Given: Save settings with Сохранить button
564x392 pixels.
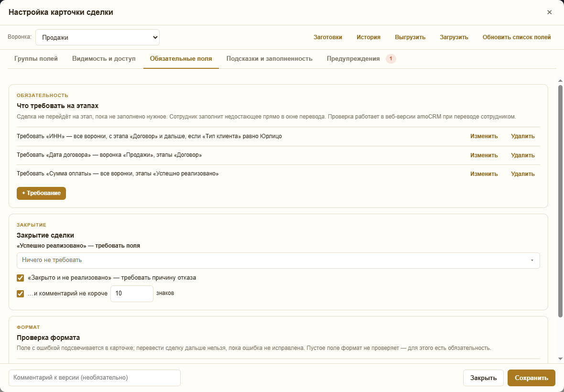Looking at the screenshot, I should click(x=531, y=378).
